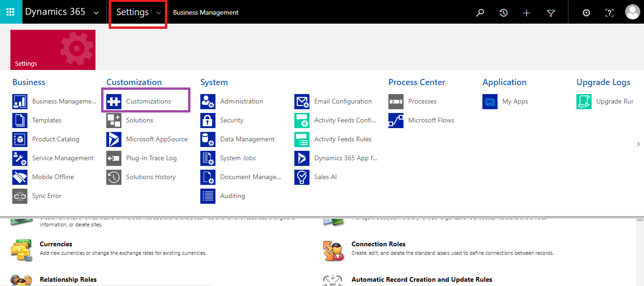Select the Settings navigation menu

click(132, 12)
